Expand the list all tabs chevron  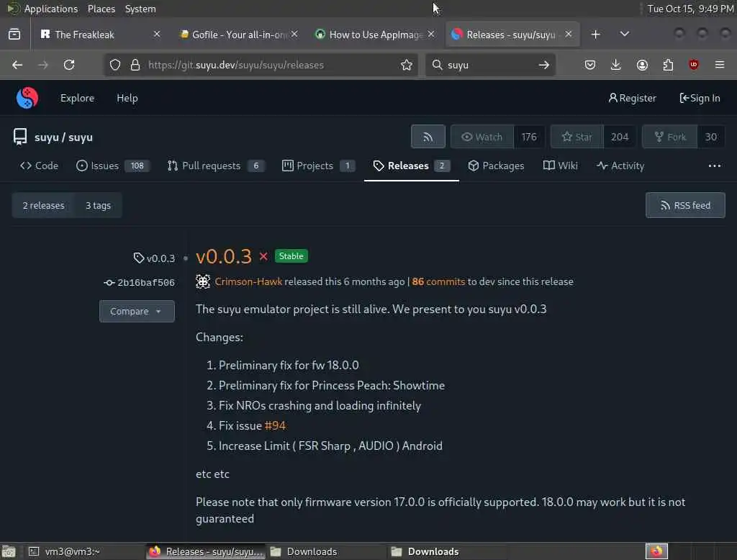624,35
